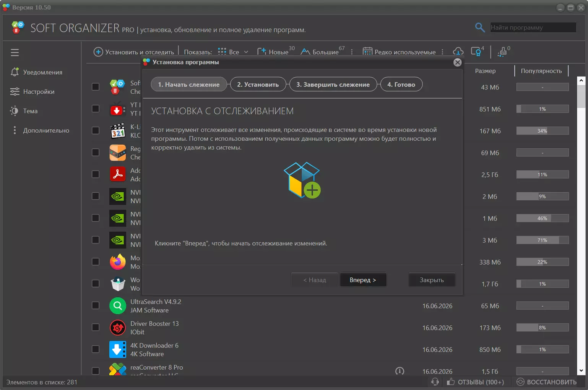
Task: Check the 4K Downloader 6 checkbox
Action: coord(96,349)
